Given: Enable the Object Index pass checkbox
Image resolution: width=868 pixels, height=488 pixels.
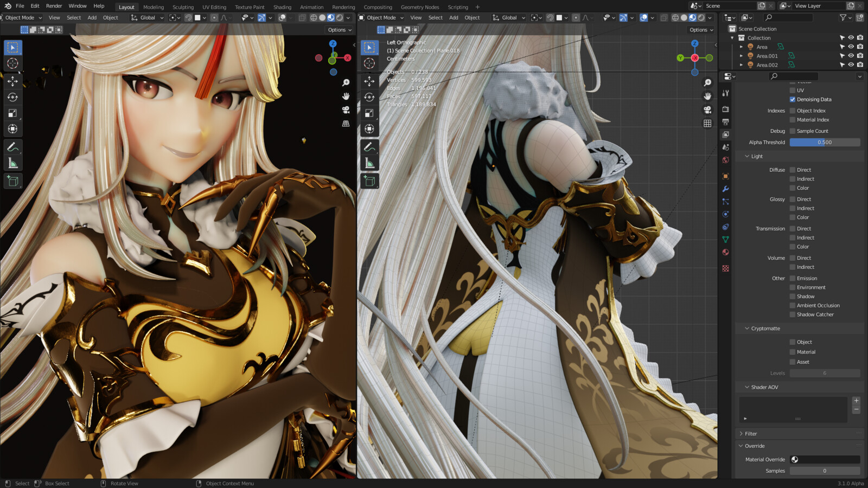Looking at the screenshot, I should (793, 111).
